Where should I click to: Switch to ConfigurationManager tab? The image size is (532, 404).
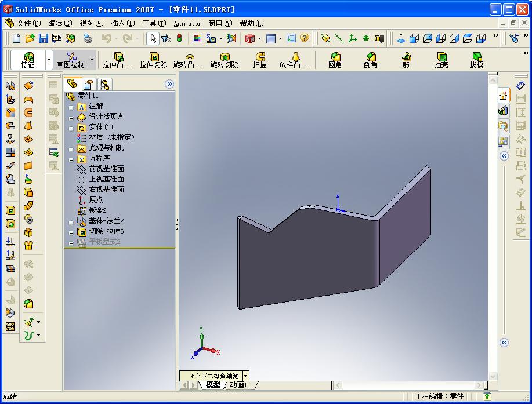click(x=104, y=84)
